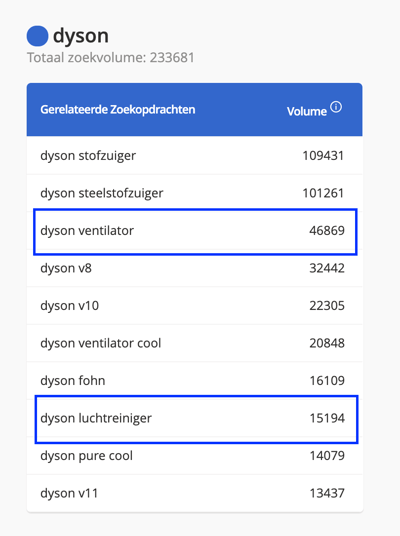This screenshot has height=536, width=400.
Task: Select the blue dyson color dot
Action: (37, 36)
